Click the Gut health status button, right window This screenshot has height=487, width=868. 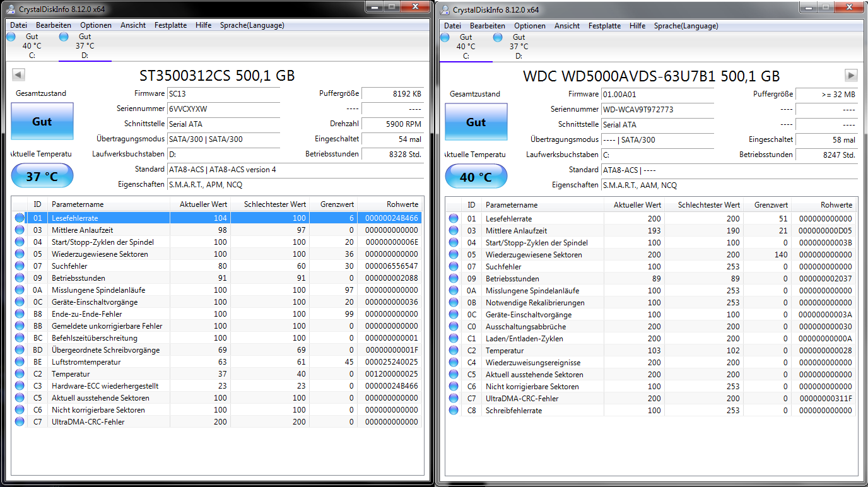[x=476, y=122]
